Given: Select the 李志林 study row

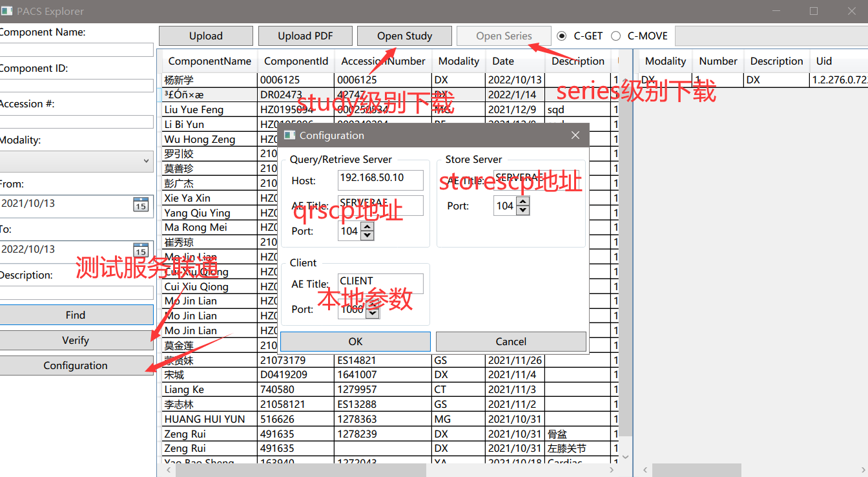Looking at the screenshot, I should pyautogui.click(x=389, y=405).
